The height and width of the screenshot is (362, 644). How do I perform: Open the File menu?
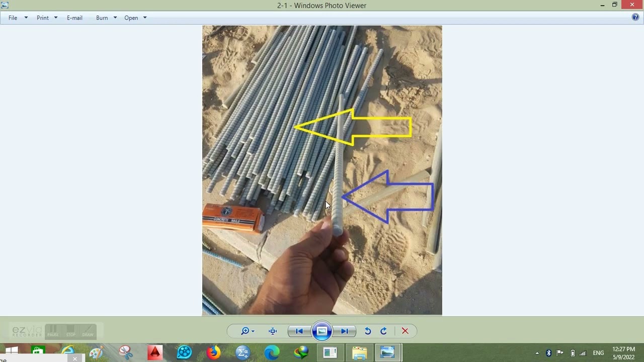tap(13, 18)
